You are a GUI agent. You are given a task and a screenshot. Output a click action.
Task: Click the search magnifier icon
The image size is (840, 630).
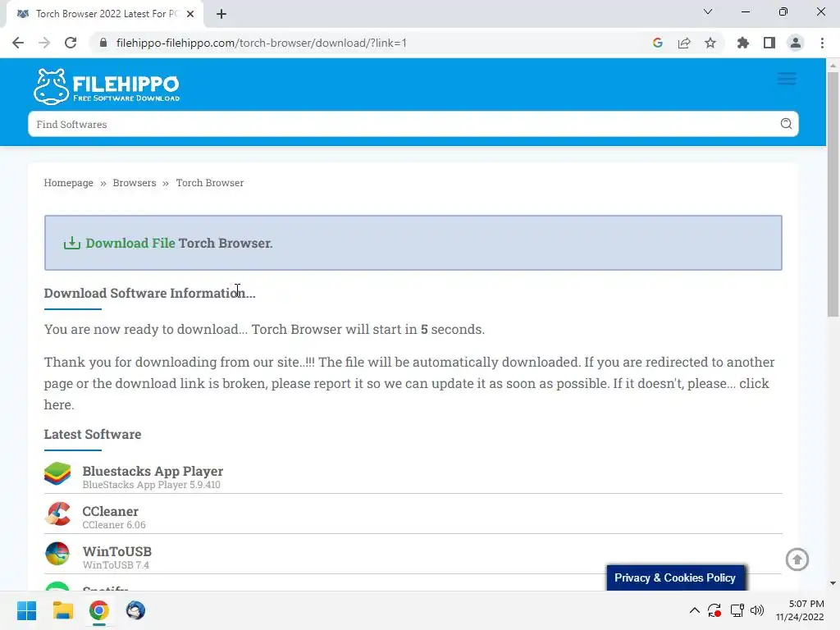pos(786,124)
